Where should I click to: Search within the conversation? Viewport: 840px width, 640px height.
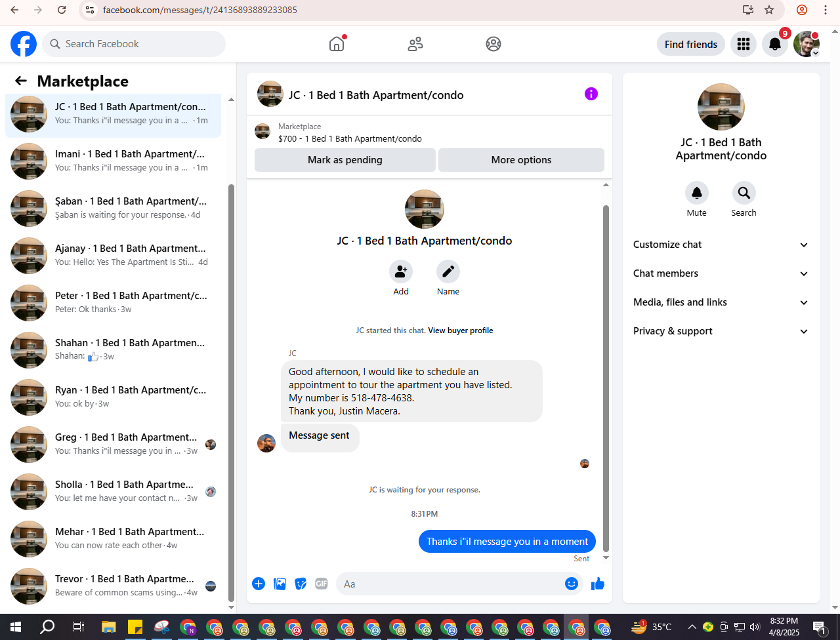click(x=744, y=193)
